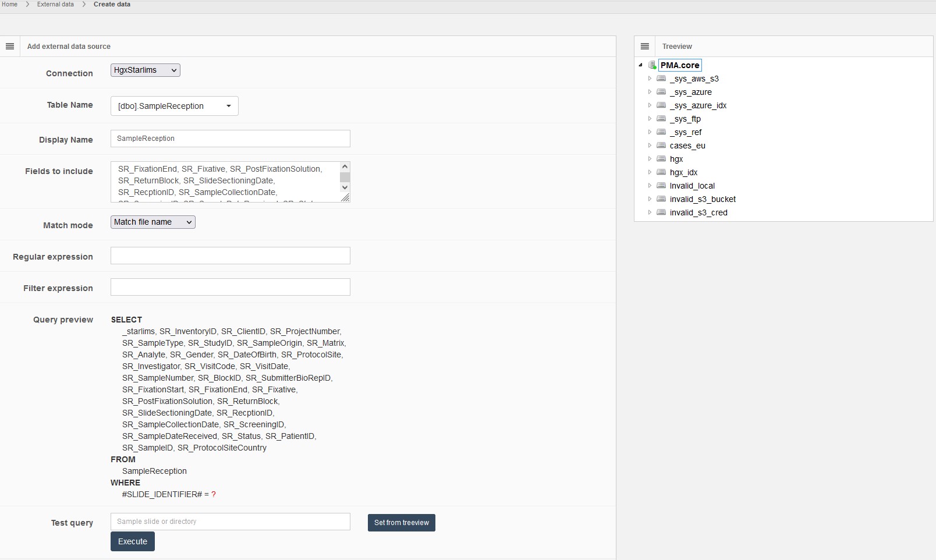
Task: Collapse the PMA.core root node
Action: point(640,65)
